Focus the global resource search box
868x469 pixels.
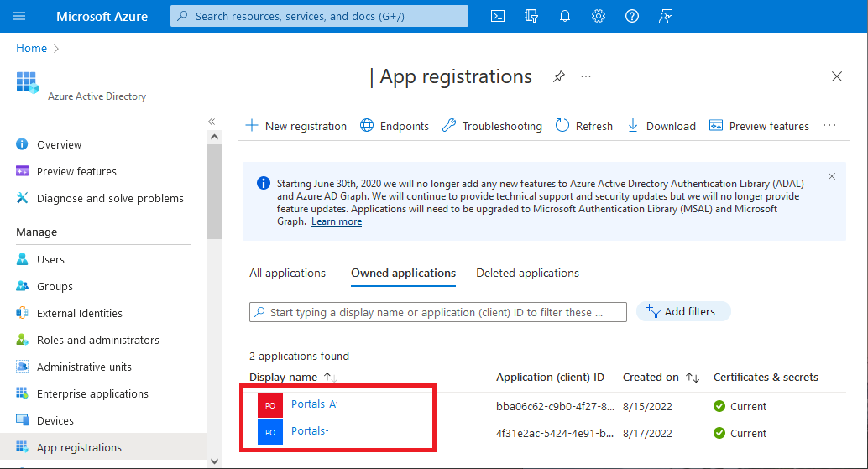click(x=319, y=16)
